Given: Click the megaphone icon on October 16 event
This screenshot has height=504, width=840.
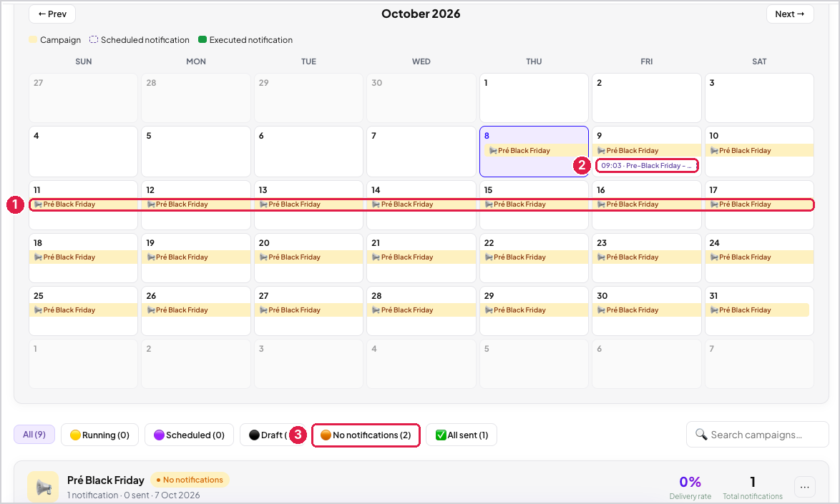Looking at the screenshot, I should tap(601, 204).
